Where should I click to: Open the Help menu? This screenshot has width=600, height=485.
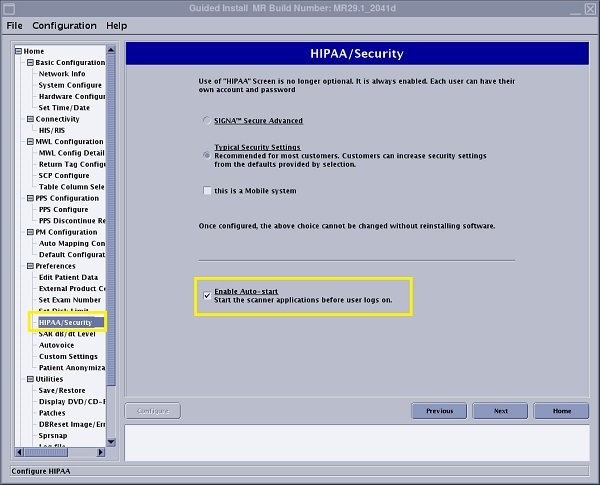(116, 25)
